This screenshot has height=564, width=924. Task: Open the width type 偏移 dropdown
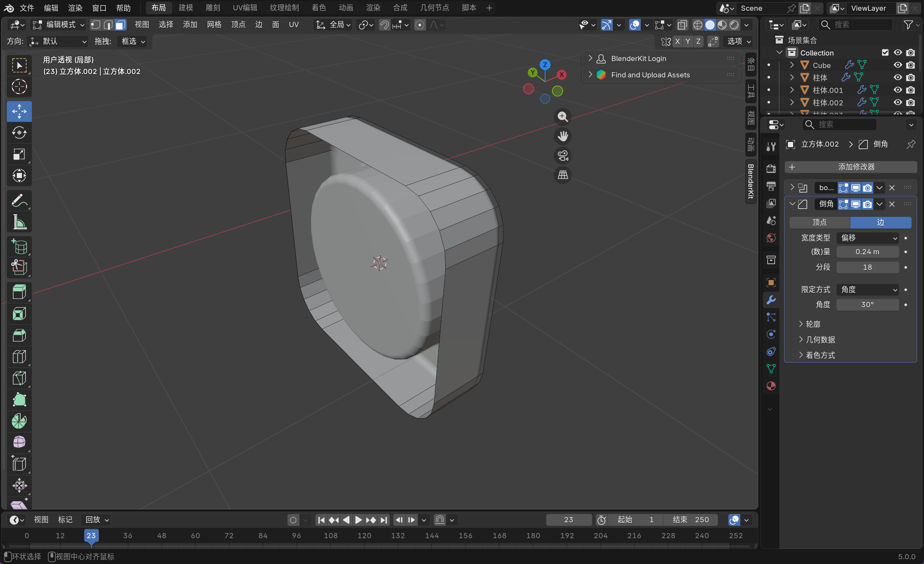868,238
